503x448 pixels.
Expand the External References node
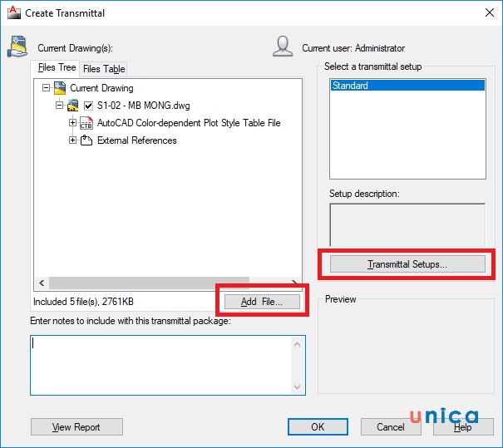pyautogui.click(x=73, y=140)
